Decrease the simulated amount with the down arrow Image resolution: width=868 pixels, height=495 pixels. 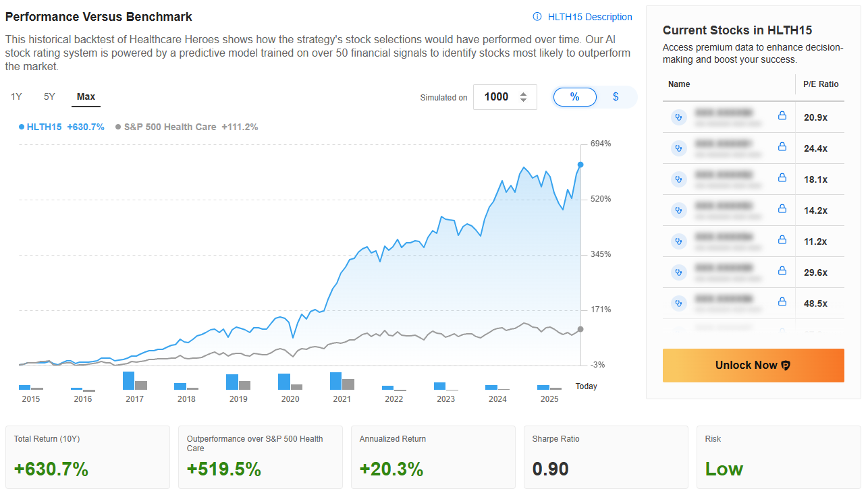523,100
